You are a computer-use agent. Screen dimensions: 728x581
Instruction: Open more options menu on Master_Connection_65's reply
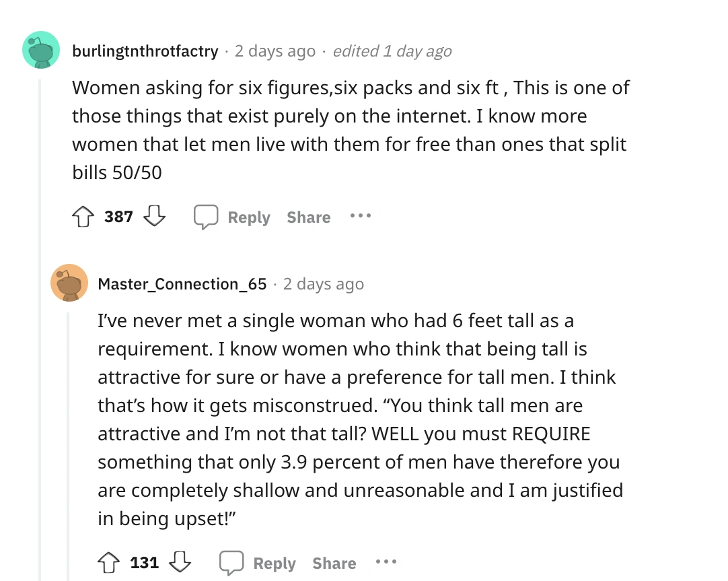point(386,563)
